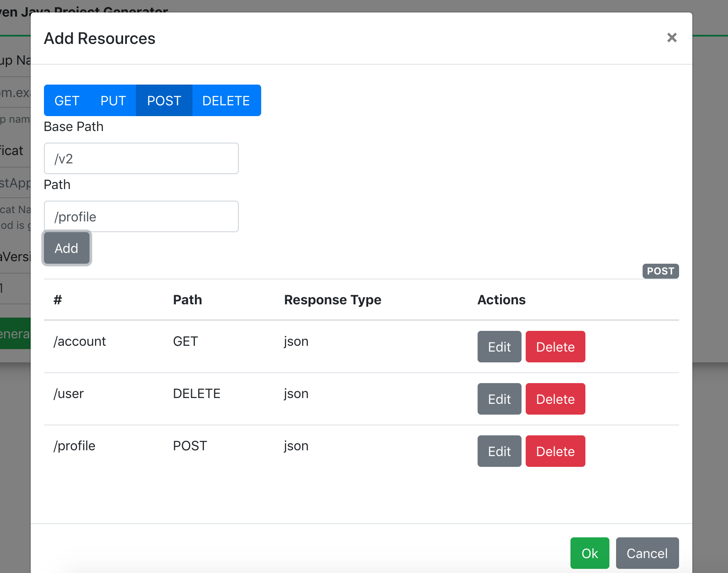Delete the /user resource row
The image size is (728, 573).
coord(555,399)
